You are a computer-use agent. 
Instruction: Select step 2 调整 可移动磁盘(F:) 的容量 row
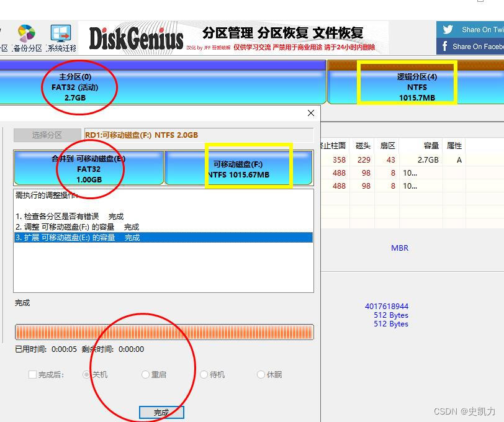pyautogui.click(x=163, y=227)
